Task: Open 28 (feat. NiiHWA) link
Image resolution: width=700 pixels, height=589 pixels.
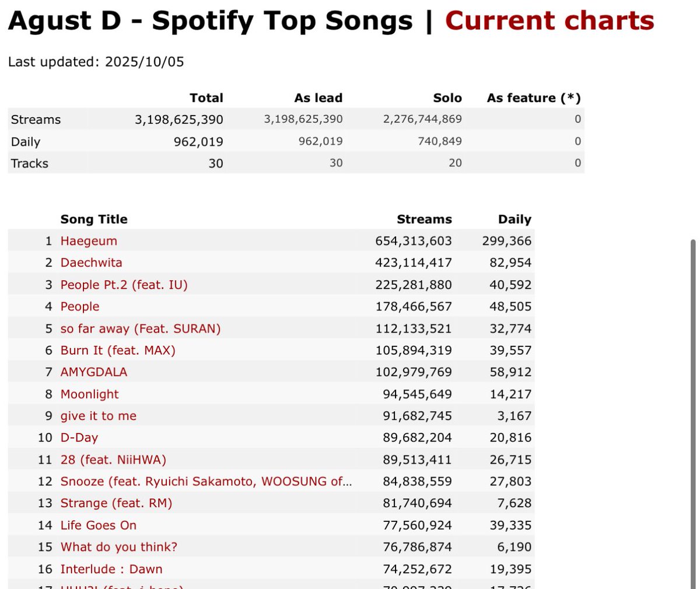Action: click(113, 460)
